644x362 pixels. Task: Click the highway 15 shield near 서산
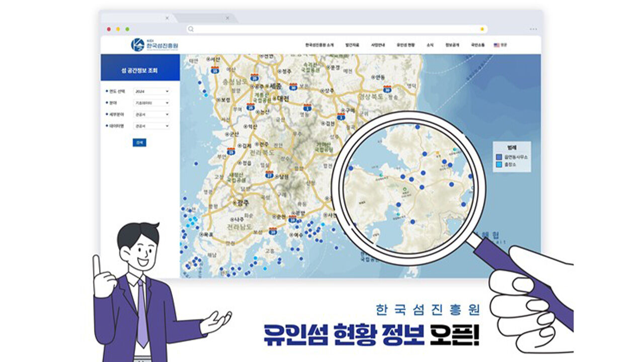point(215,70)
